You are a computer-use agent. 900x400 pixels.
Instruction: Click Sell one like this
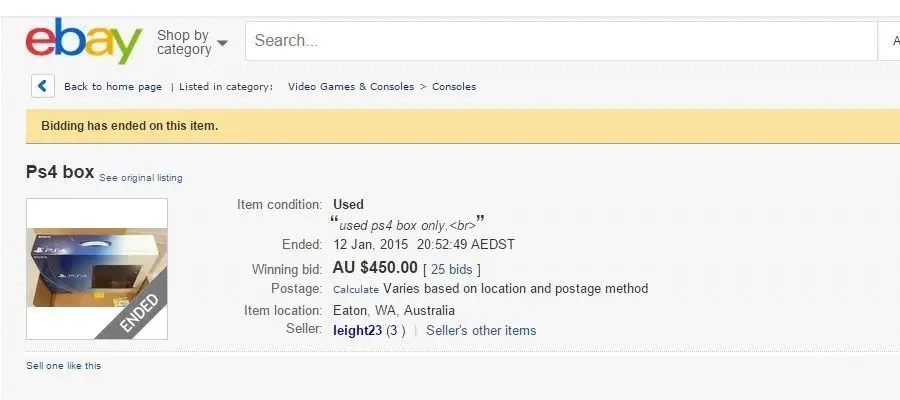click(x=64, y=366)
